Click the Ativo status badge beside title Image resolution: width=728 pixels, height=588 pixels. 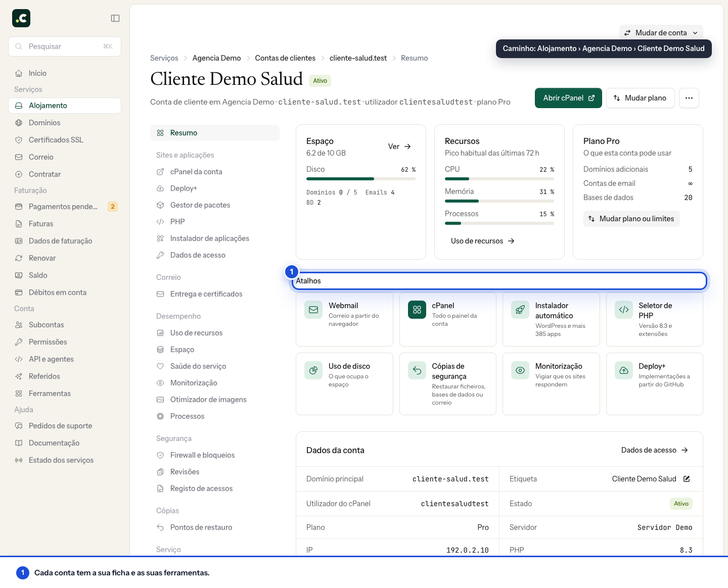[x=320, y=81]
